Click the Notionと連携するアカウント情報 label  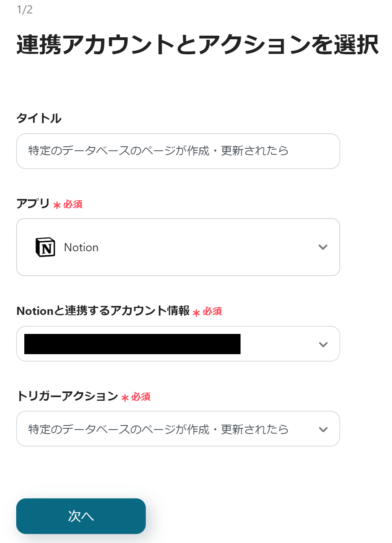coord(103,311)
